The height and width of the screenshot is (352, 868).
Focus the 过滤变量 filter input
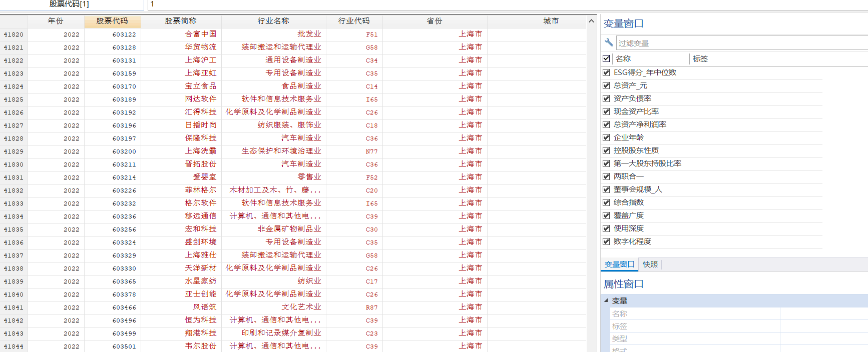click(x=742, y=43)
